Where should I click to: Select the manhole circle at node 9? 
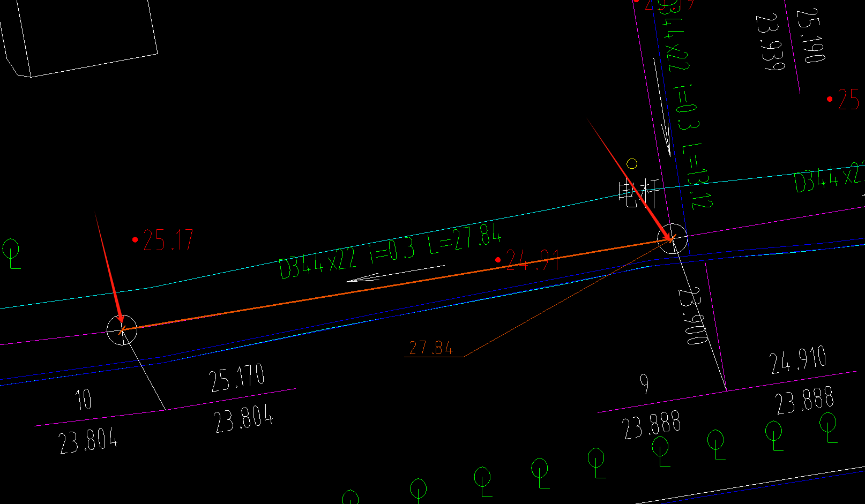(x=672, y=238)
